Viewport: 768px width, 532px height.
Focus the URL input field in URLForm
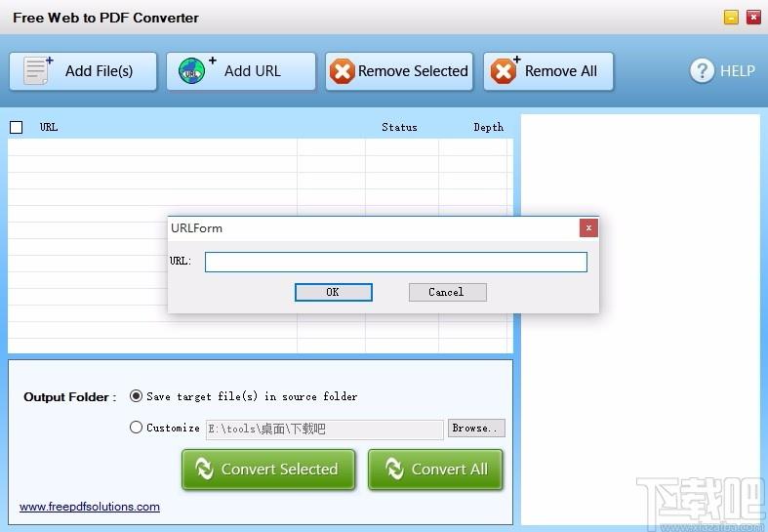click(396, 262)
